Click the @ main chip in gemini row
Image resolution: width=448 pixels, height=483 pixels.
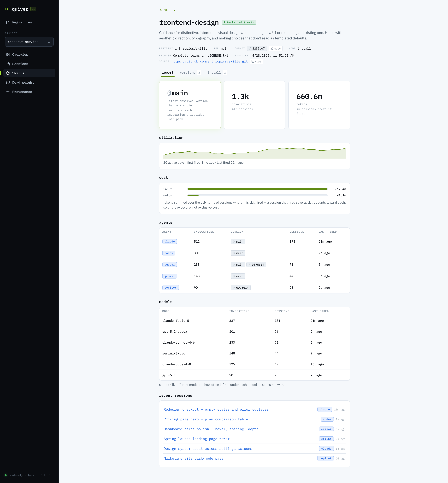pyautogui.click(x=238, y=276)
